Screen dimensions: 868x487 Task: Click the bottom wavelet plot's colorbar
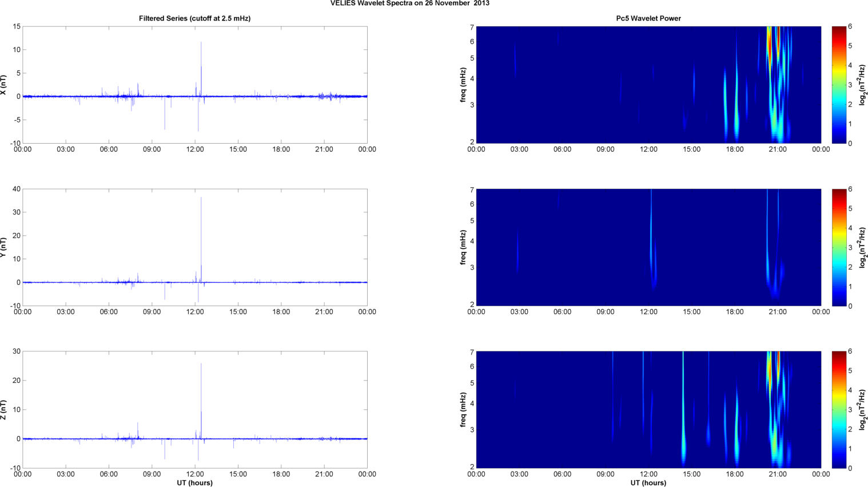(838, 410)
